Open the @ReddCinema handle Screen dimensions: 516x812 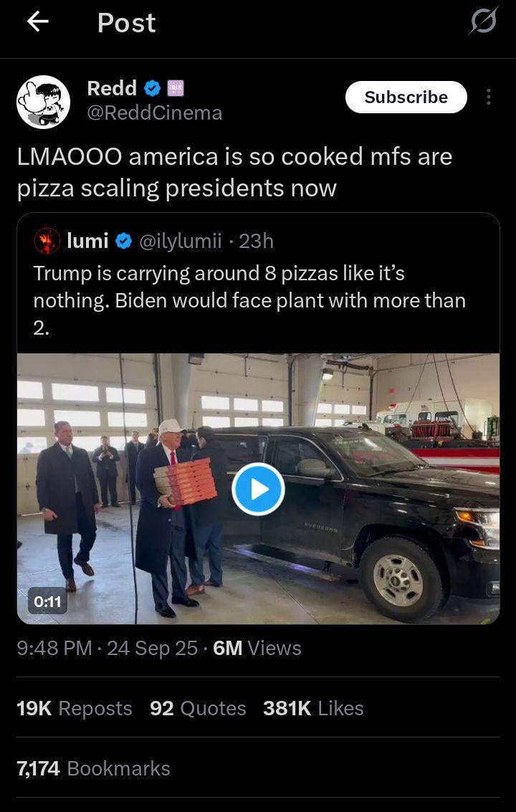pyautogui.click(x=154, y=113)
